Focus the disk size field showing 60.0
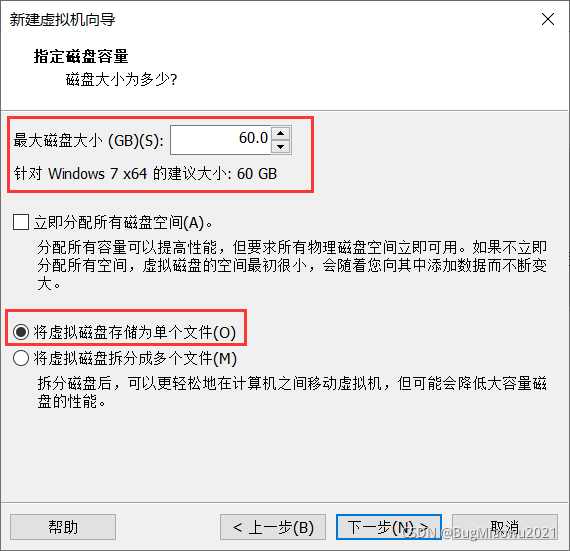This screenshot has width=570, height=551. [x=220, y=140]
